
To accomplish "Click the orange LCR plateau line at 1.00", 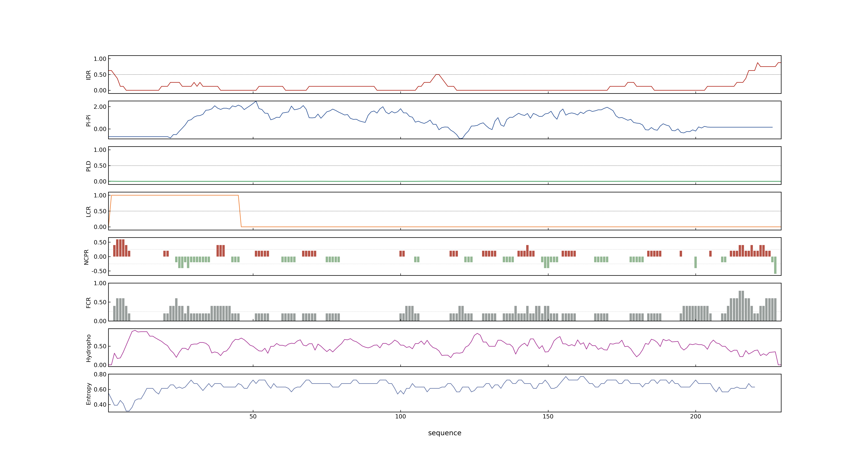I will coord(175,195).
